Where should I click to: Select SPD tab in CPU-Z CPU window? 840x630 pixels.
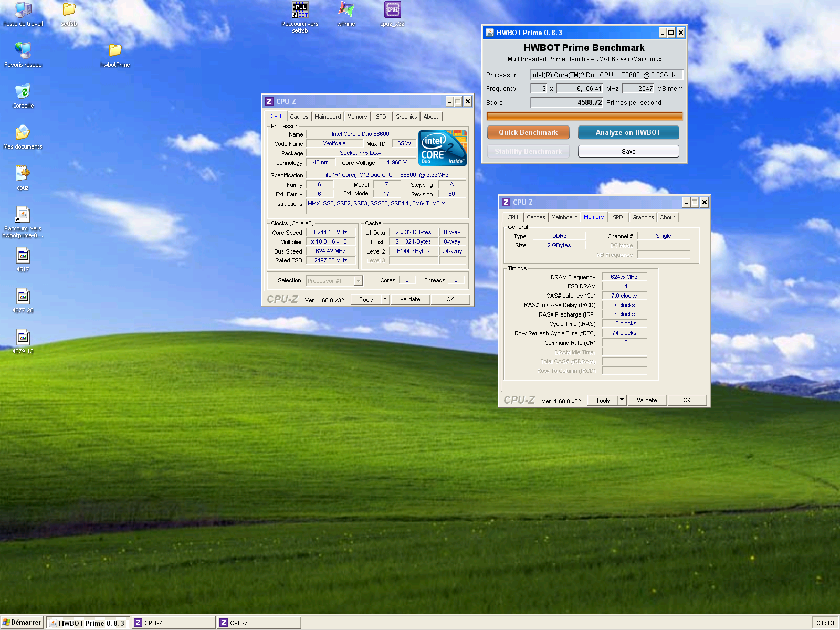point(381,117)
